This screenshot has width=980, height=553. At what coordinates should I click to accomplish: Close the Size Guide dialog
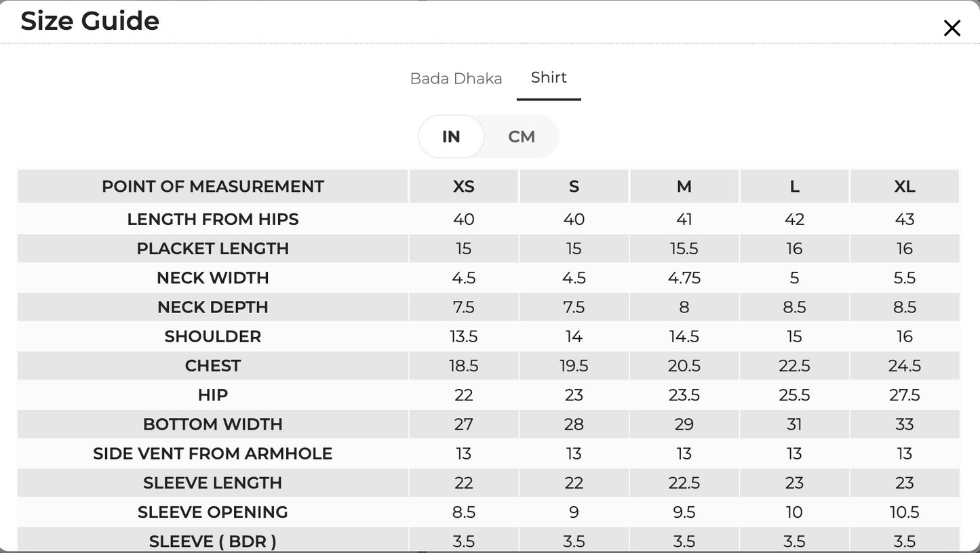pos(952,28)
